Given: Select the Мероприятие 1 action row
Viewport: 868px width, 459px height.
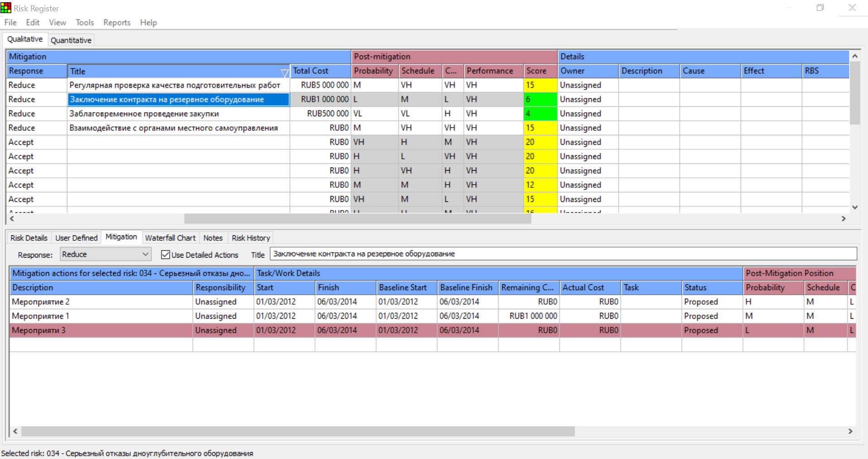Looking at the screenshot, I should [101, 316].
